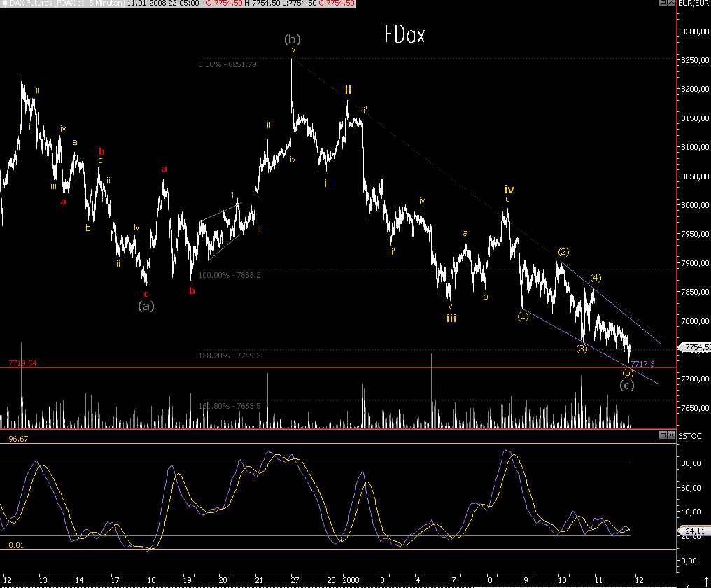Image resolution: width=711 pixels, height=588 pixels.
Task: Click the 80,00 stochastic axis label
Action: [x=691, y=463]
